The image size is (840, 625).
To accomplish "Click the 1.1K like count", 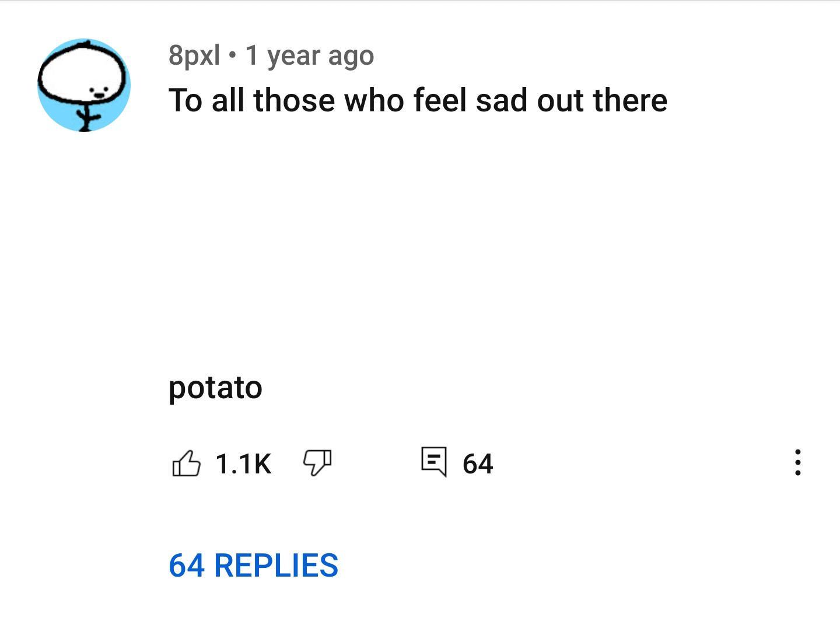I will pos(243,464).
